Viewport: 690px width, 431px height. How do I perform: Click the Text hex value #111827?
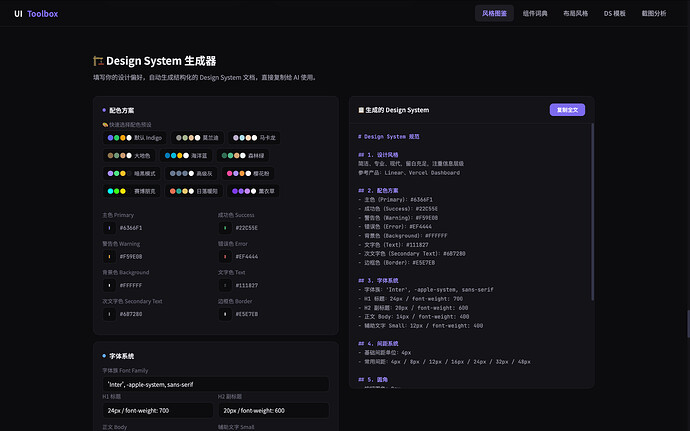click(x=246, y=285)
